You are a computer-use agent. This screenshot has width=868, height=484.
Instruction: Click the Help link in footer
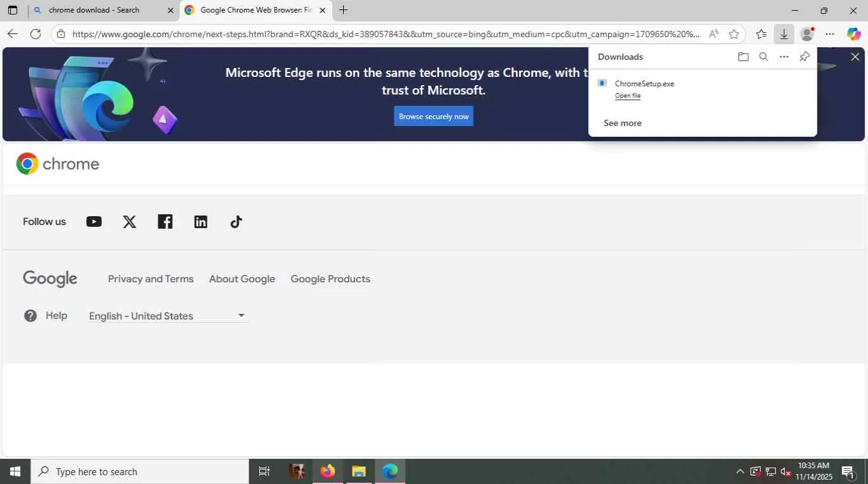[x=56, y=316]
